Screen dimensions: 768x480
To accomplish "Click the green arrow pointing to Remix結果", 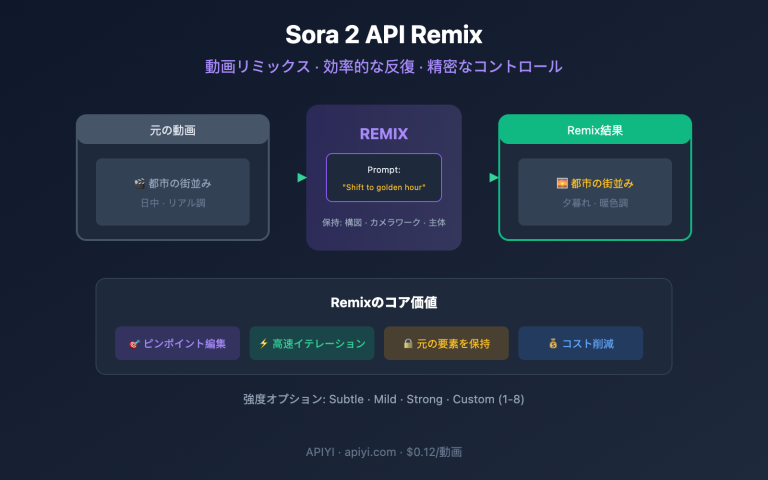I will (x=494, y=177).
